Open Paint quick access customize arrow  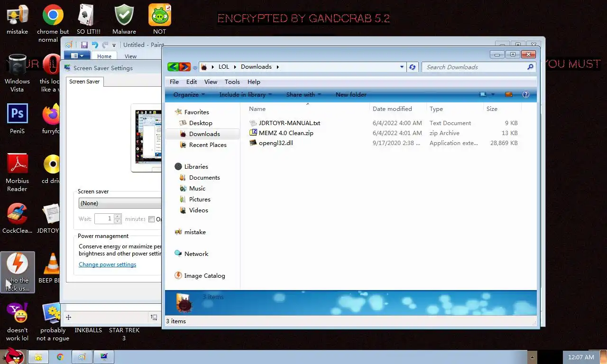coord(114,45)
